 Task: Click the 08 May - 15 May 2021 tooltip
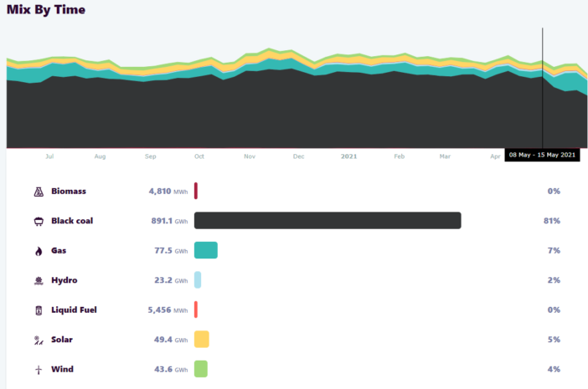click(x=542, y=155)
